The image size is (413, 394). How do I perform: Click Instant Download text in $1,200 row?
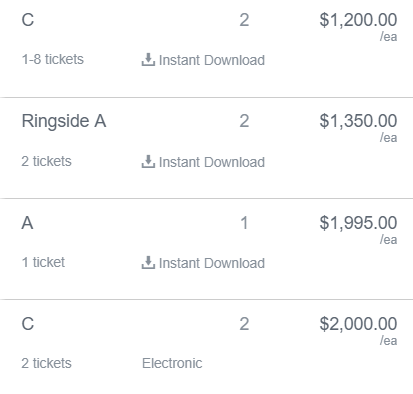pyautogui.click(x=212, y=60)
